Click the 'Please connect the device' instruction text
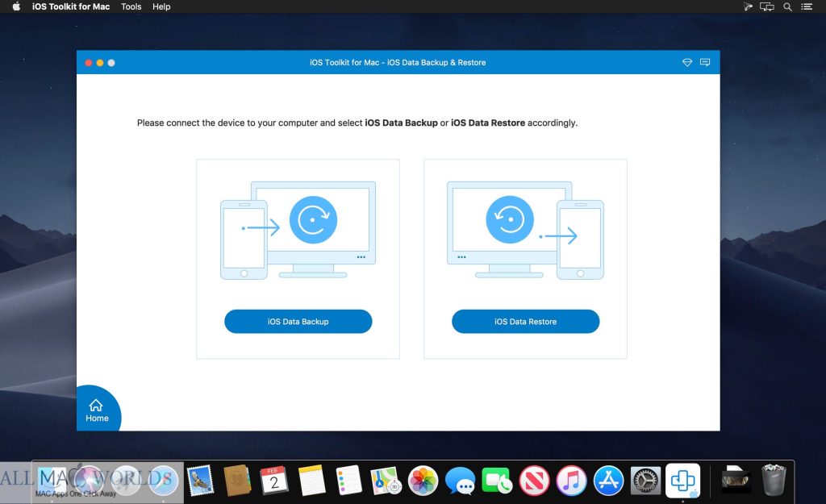This screenshot has width=826, height=504. pyautogui.click(x=357, y=123)
